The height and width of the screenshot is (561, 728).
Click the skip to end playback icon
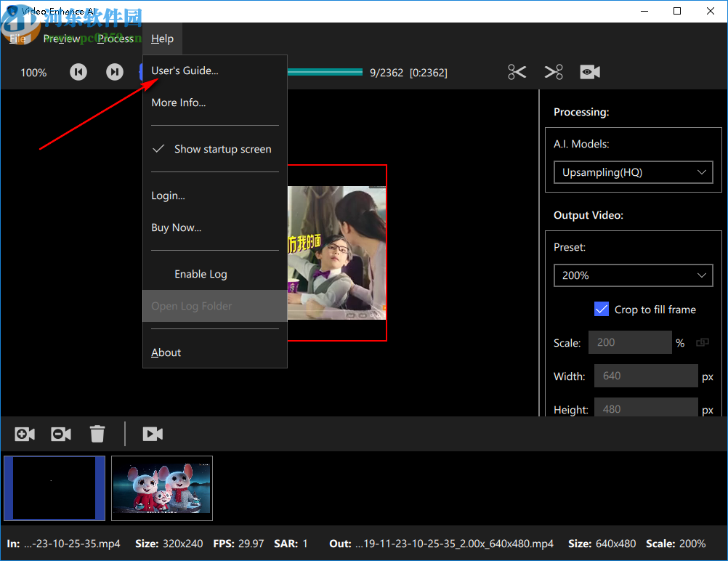[x=114, y=72]
